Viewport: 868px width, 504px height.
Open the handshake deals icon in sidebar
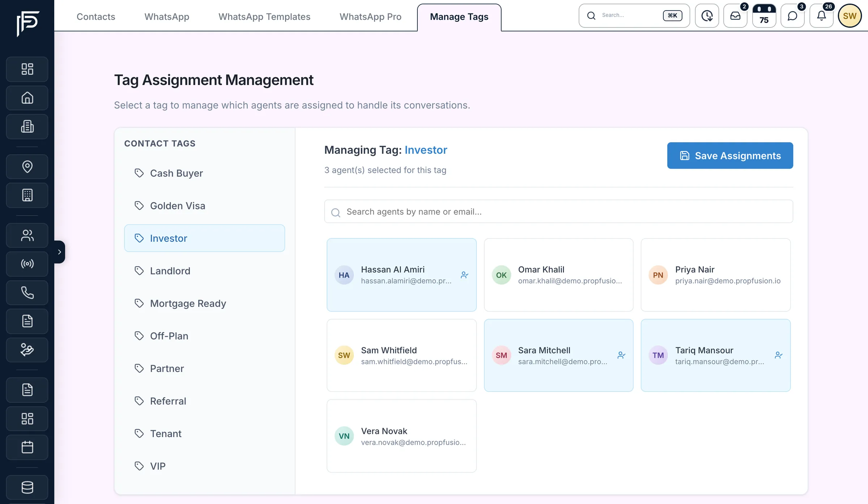coord(27,350)
